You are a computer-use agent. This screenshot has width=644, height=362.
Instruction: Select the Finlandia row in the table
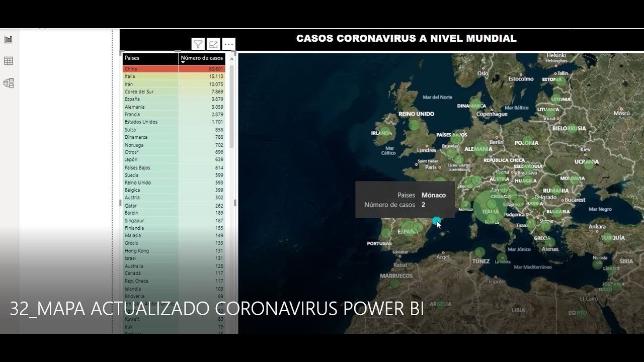point(174,228)
